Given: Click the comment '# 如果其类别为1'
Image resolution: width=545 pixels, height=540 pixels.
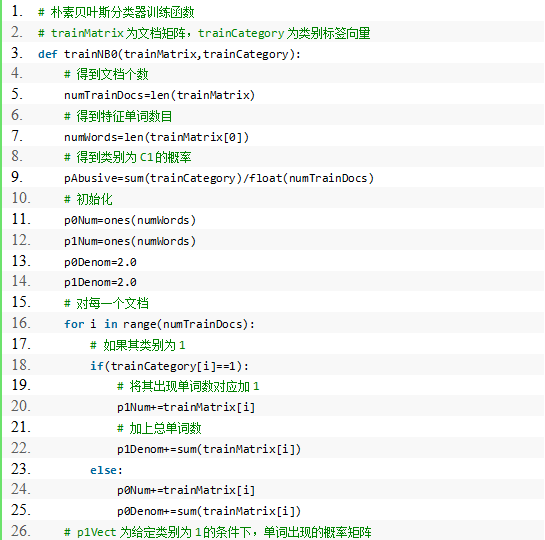Looking at the screenshot, I should pos(138,345).
